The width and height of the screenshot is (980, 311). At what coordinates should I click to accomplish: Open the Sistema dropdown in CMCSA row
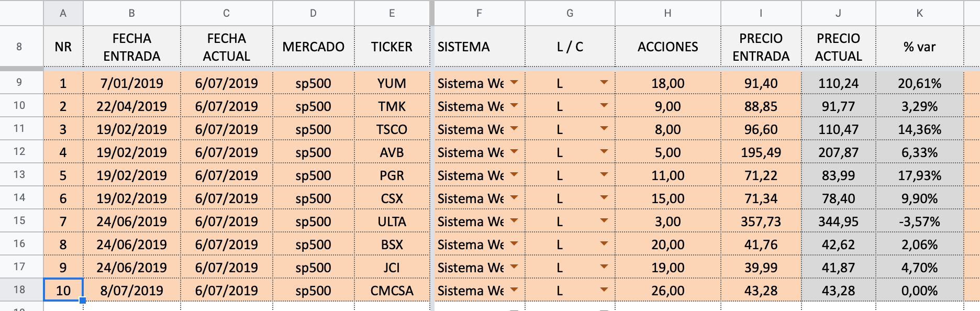point(514,290)
